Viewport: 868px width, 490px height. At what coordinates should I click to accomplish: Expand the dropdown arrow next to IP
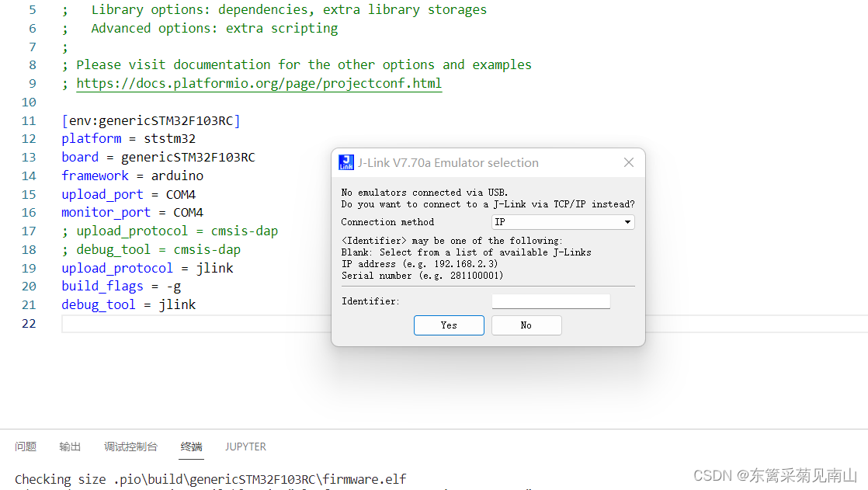(627, 221)
